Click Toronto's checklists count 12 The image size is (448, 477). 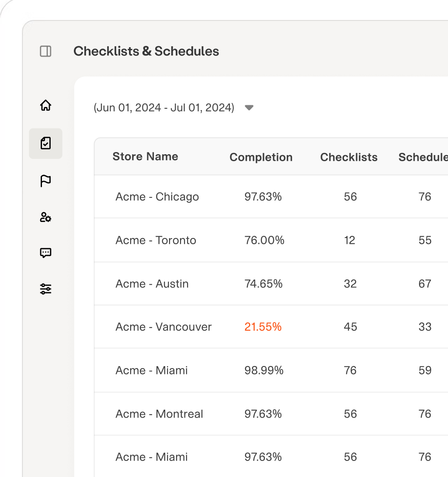(x=350, y=240)
